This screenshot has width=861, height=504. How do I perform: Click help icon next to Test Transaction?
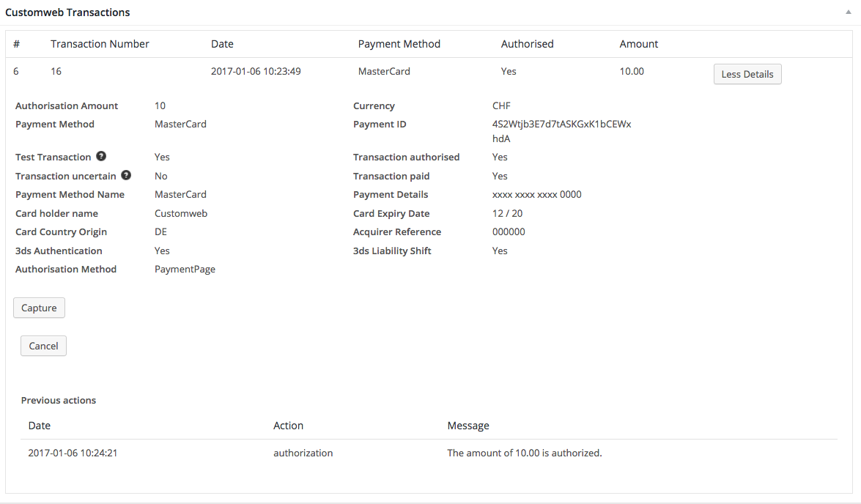pyautogui.click(x=101, y=157)
